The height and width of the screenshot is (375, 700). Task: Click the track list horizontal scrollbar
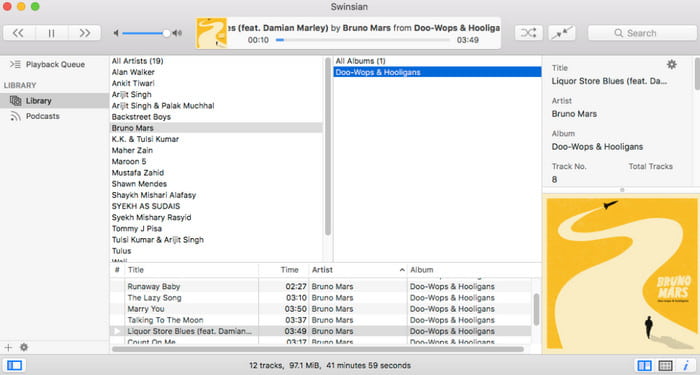point(317,349)
